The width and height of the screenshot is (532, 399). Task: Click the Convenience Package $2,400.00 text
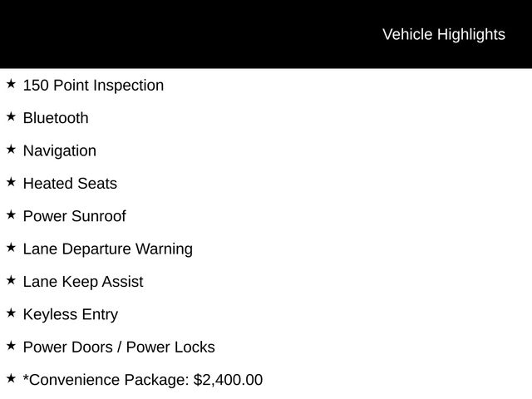(x=143, y=380)
